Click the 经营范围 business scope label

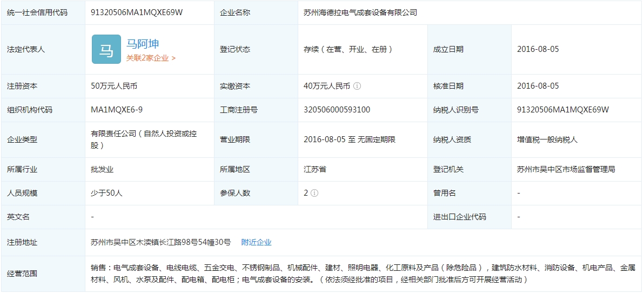(x=22, y=274)
